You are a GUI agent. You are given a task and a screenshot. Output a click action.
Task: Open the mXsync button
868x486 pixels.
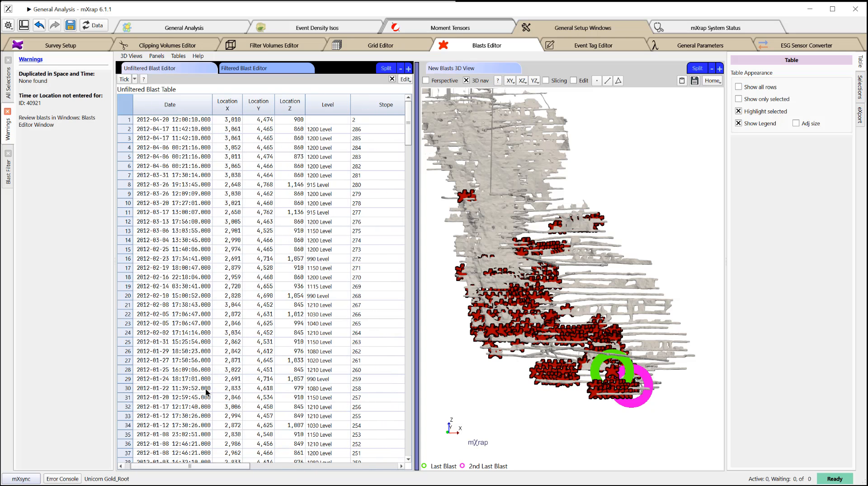point(21,479)
